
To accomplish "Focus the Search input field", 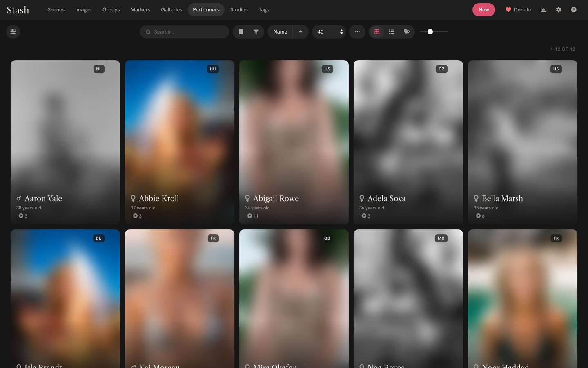I will pos(185,32).
